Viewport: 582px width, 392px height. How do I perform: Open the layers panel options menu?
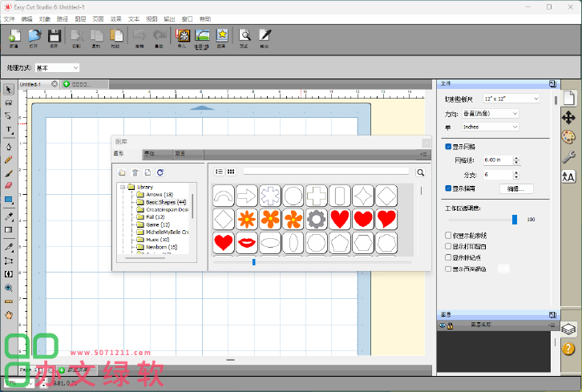552,325
